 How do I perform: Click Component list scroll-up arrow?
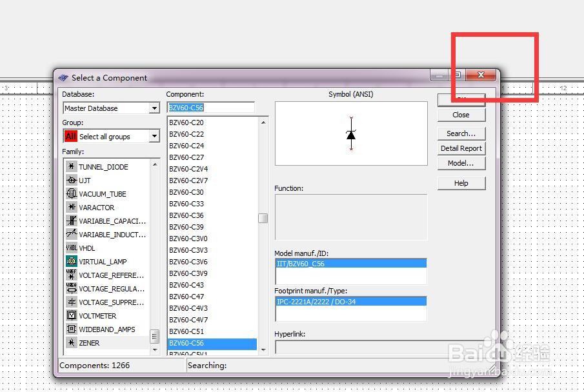(x=263, y=122)
